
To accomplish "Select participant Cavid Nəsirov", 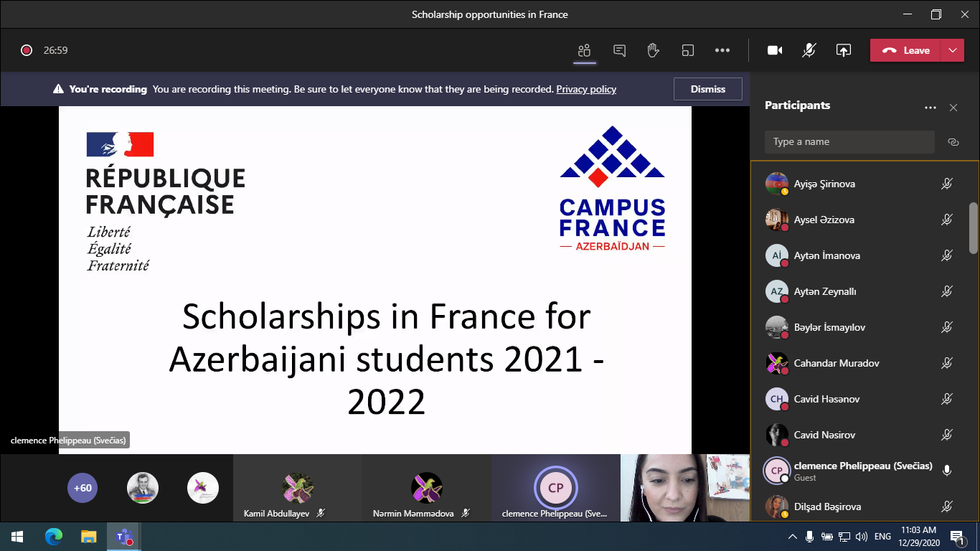I will pos(859,435).
